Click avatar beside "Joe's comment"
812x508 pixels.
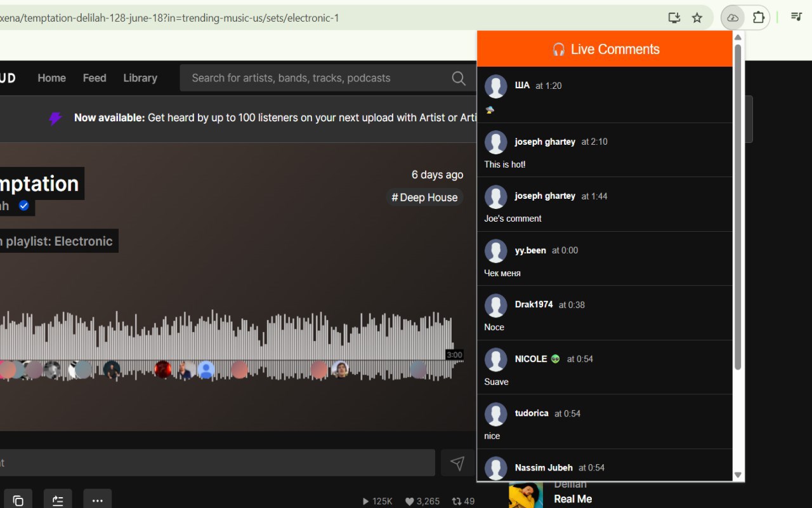pos(496,197)
